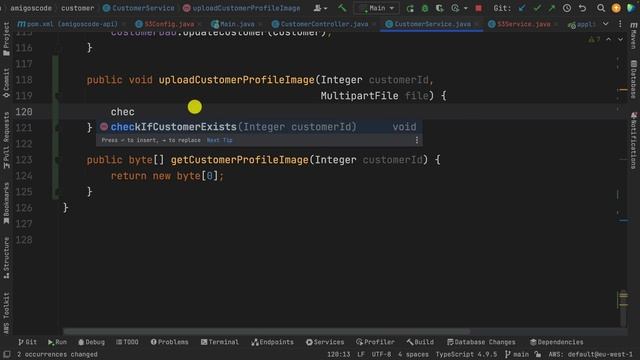Open the code-with-me user dropdown
640x360 pixels.
click(x=320, y=8)
